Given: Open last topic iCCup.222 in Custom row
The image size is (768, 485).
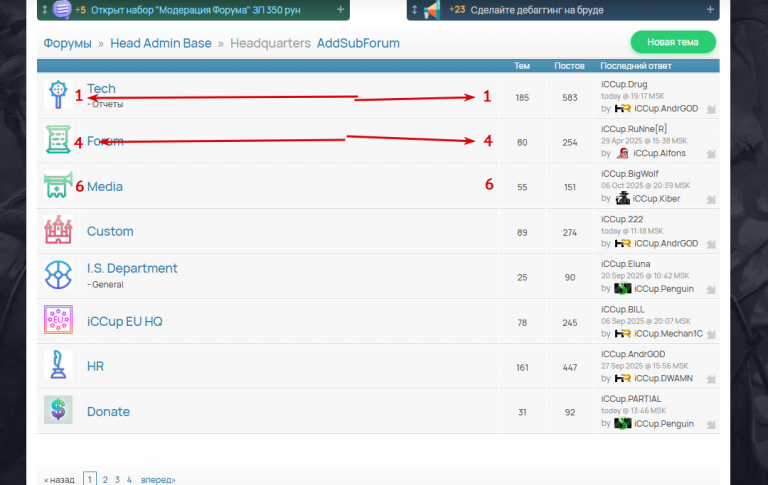Looking at the screenshot, I should click(x=622, y=219).
